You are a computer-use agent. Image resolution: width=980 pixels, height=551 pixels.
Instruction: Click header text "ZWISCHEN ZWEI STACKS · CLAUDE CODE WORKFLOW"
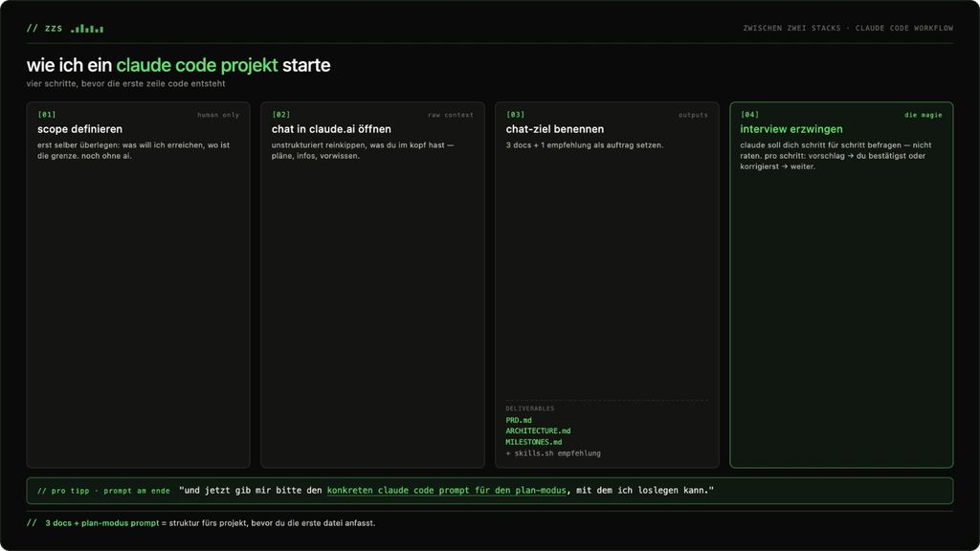[848, 28]
